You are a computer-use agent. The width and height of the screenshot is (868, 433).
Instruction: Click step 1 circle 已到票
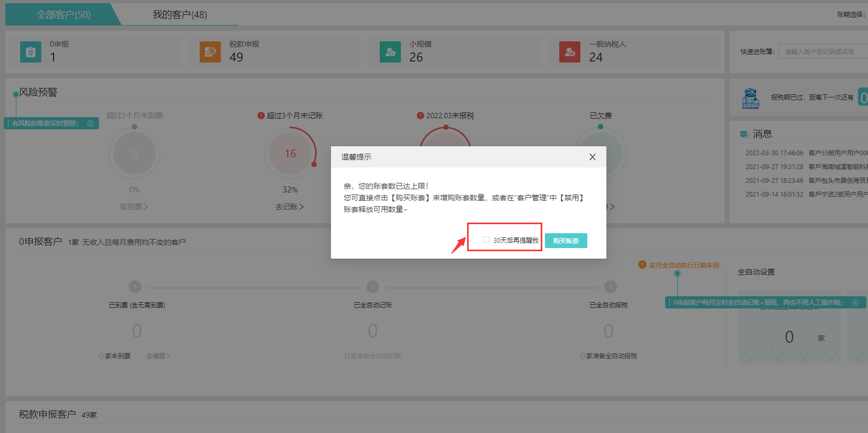tap(135, 287)
